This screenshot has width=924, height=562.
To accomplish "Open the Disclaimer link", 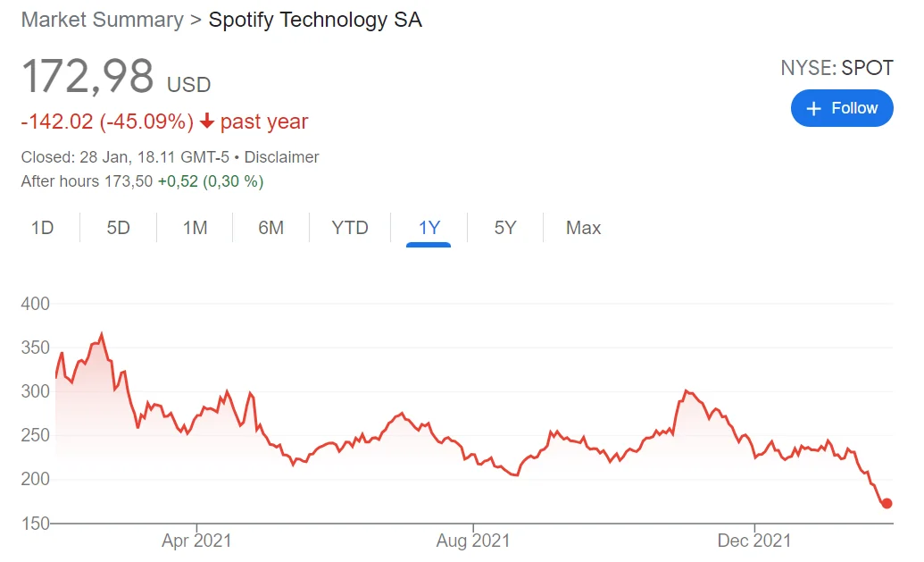I will pos(281,157).
